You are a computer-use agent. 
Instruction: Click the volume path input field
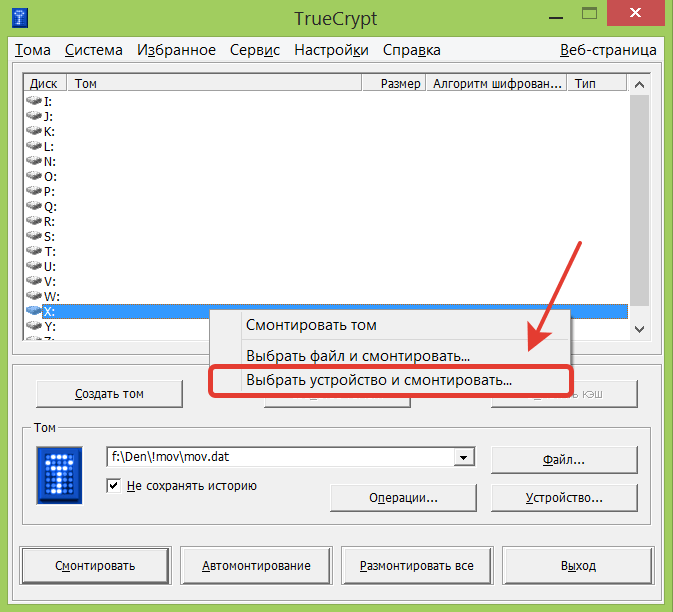click(x=279, y=457)
